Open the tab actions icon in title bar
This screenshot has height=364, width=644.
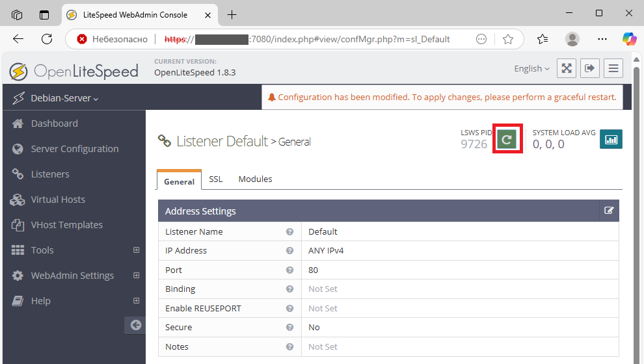[x=44, y=15]
